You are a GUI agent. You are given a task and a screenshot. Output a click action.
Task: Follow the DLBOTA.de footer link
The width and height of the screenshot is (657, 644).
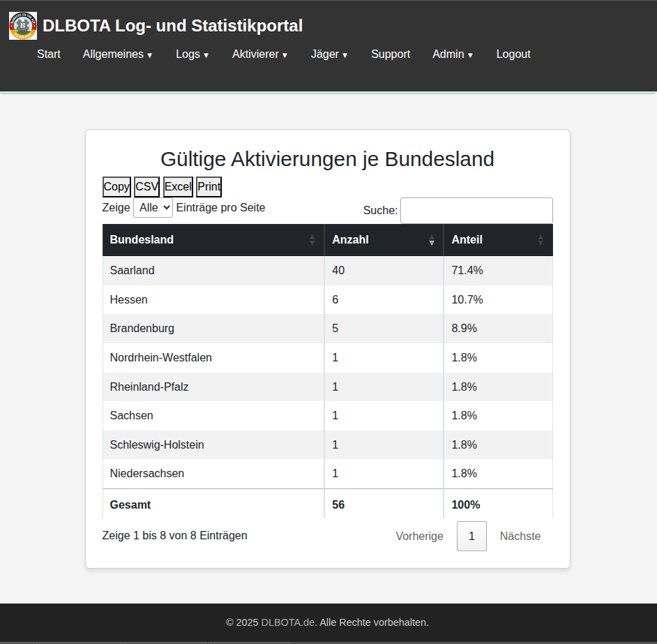[x=288, y=622]
